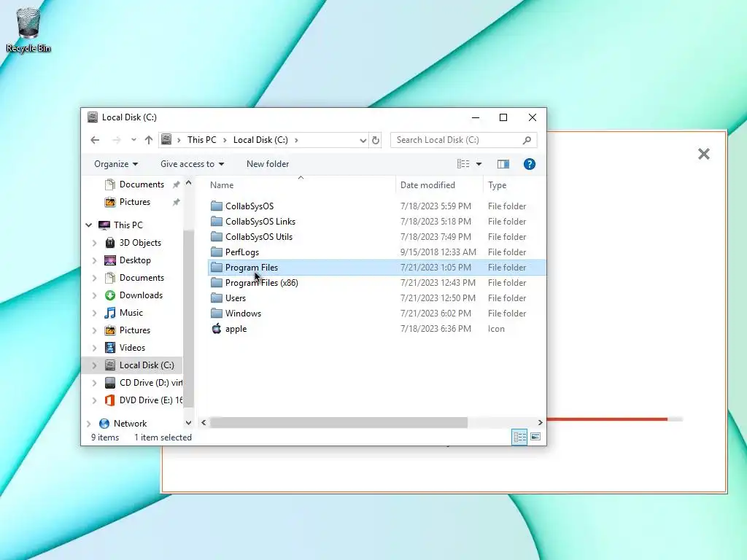Close the background dialog with the X
This screenshot has width=747, height=560.
point(704,154)
